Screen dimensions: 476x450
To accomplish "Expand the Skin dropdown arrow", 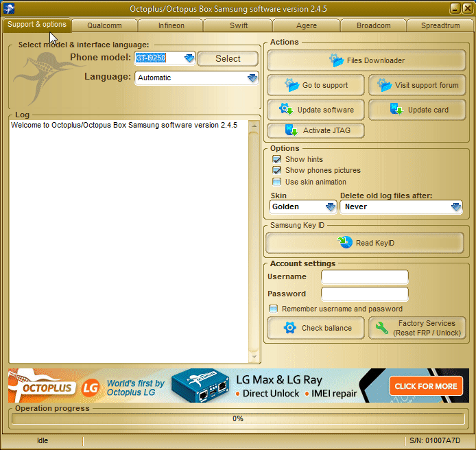I will (331, 206).
